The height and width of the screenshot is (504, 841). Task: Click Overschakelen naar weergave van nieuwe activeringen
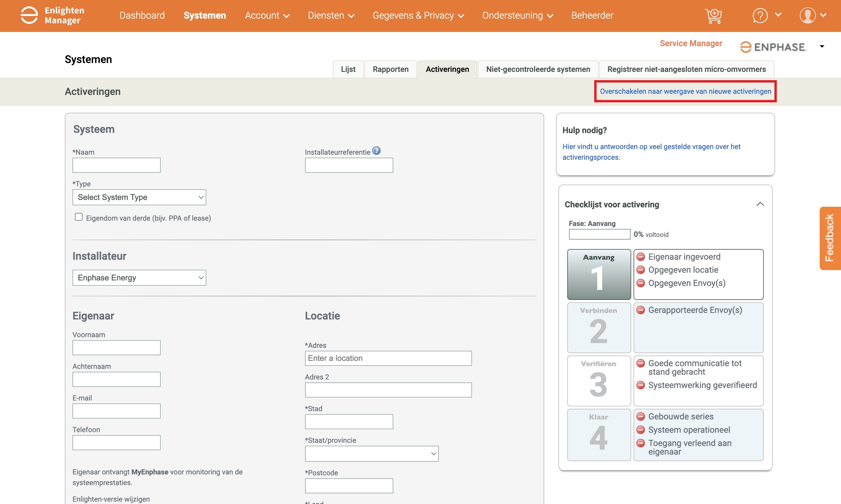[x=685, y=91]
